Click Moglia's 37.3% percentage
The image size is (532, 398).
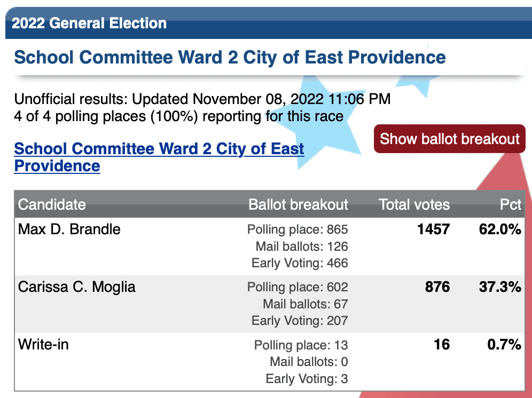tap(500, 287)
